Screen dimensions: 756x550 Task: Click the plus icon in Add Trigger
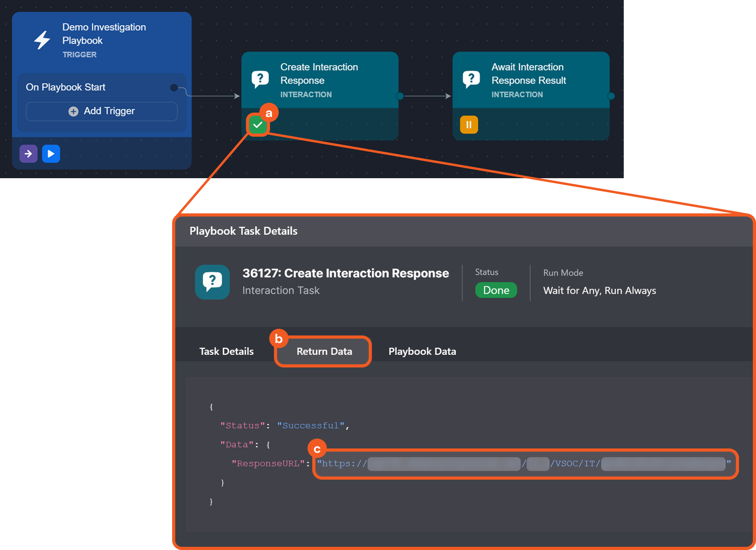(73, 111)
